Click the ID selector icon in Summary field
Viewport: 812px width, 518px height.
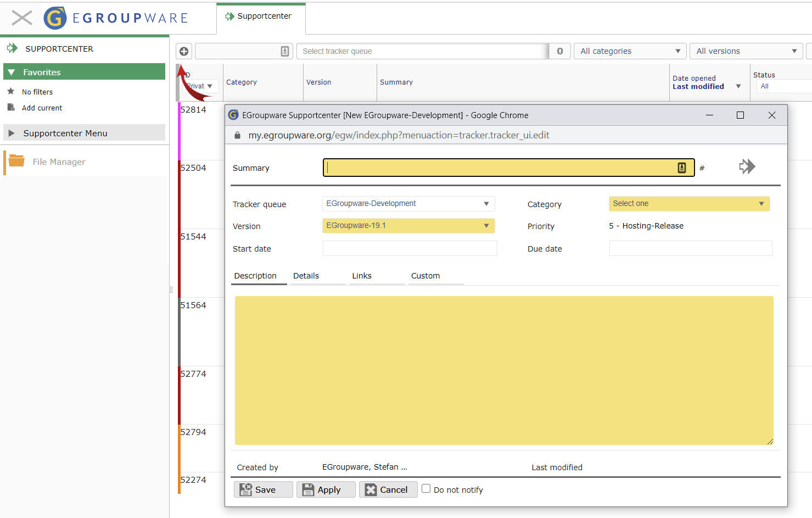point(682,168)
